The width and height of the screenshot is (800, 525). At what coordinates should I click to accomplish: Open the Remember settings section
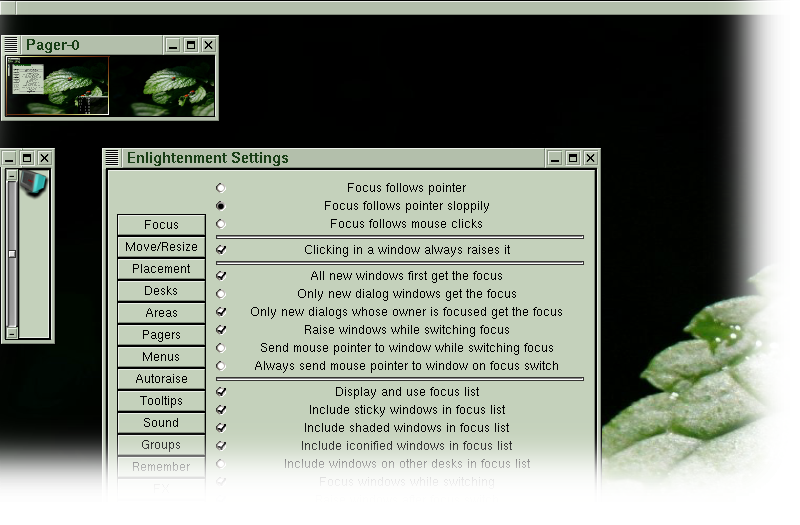point(161,466)
